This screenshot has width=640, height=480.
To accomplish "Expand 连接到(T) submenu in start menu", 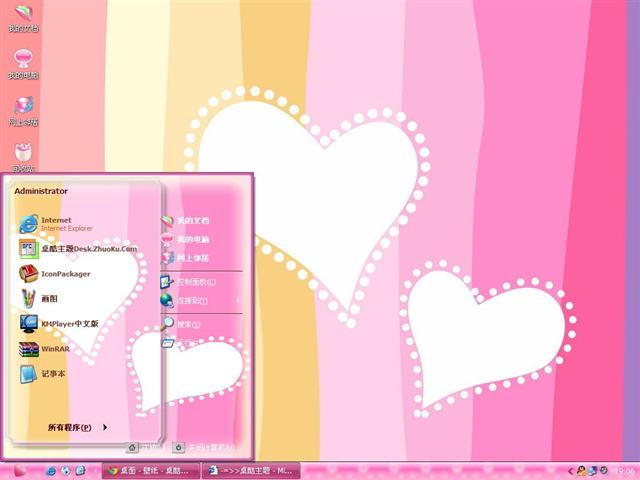I will 200,301.
